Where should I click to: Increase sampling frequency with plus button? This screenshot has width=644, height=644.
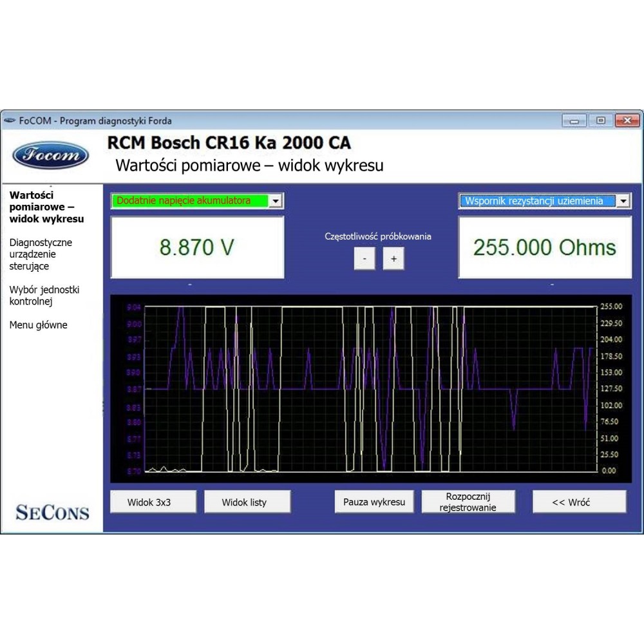[x=393, y=258]
